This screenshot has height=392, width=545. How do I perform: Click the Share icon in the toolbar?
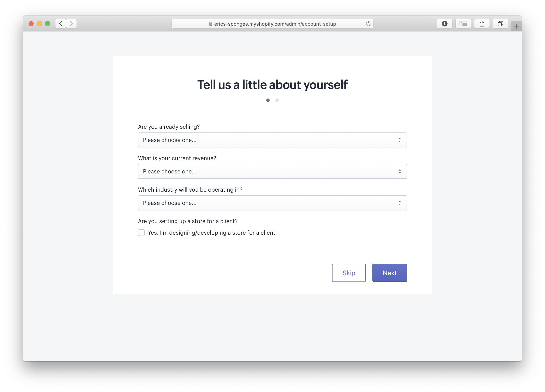point(481,24)
